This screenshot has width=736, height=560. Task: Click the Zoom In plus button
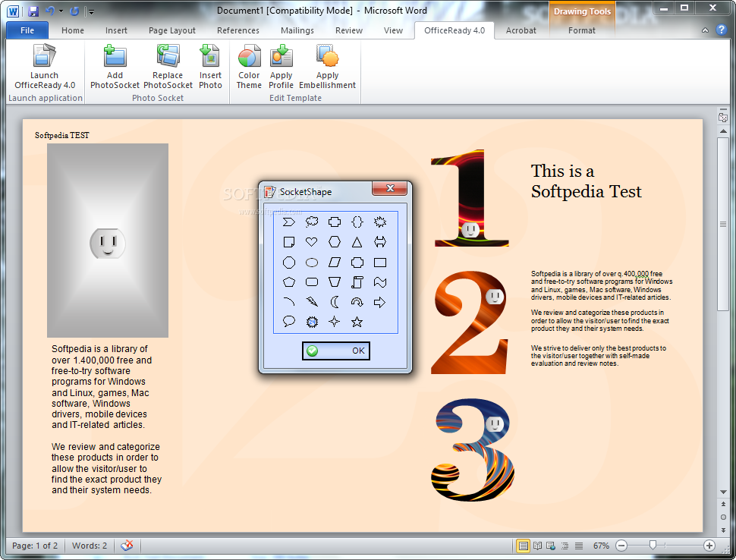click(x=709, y=546)
